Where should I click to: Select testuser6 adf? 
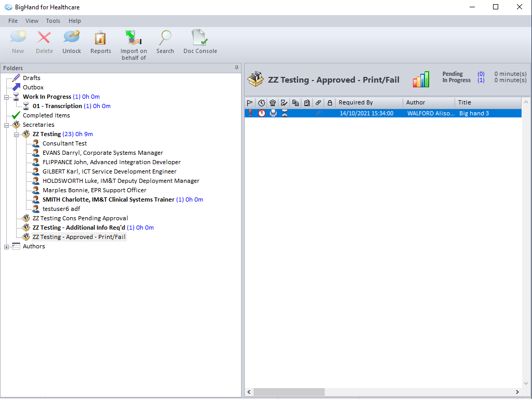pyautogui.click(x=61, y=209)
